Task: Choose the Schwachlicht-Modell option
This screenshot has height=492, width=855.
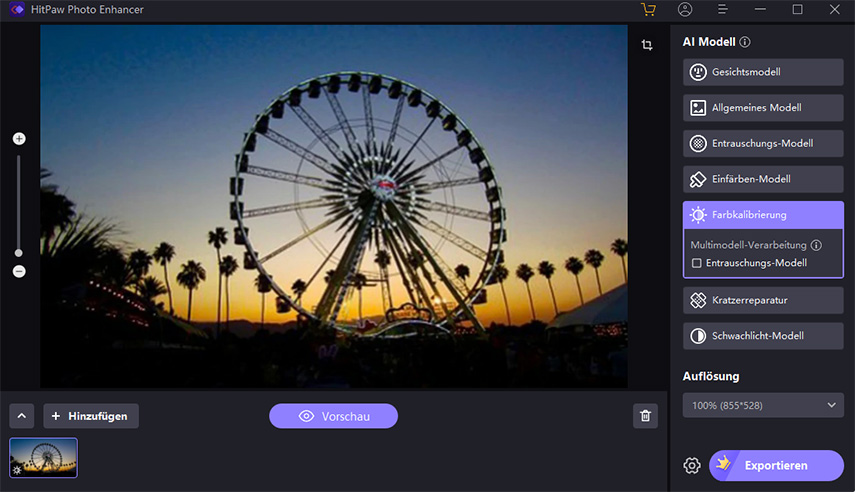Action: [x=763, y=336]
